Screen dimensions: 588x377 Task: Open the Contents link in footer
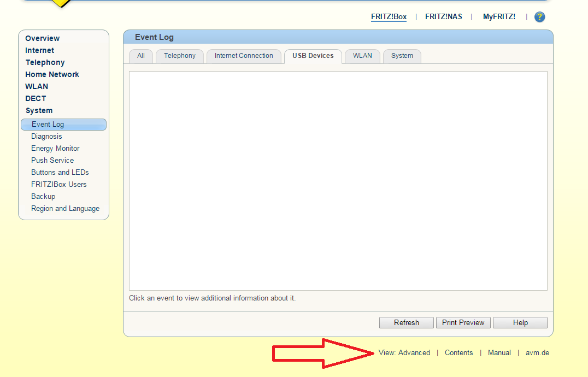458,353
